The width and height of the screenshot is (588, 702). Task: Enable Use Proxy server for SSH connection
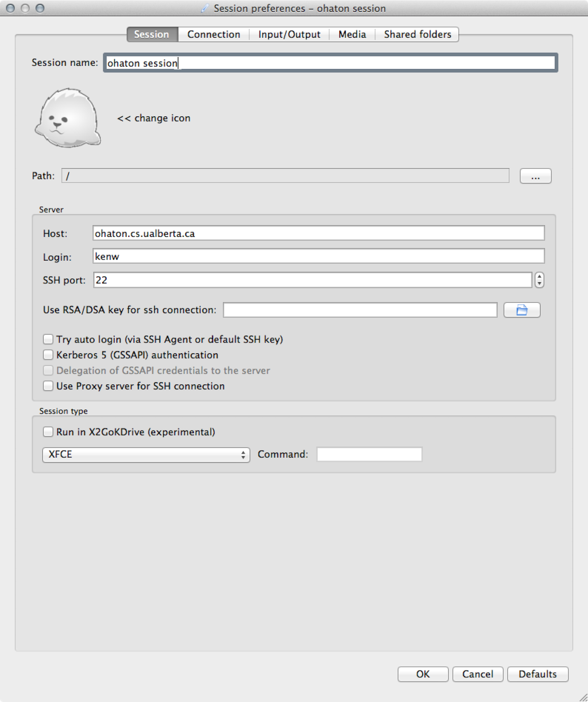pyautogui.click(x=48, y=386)
